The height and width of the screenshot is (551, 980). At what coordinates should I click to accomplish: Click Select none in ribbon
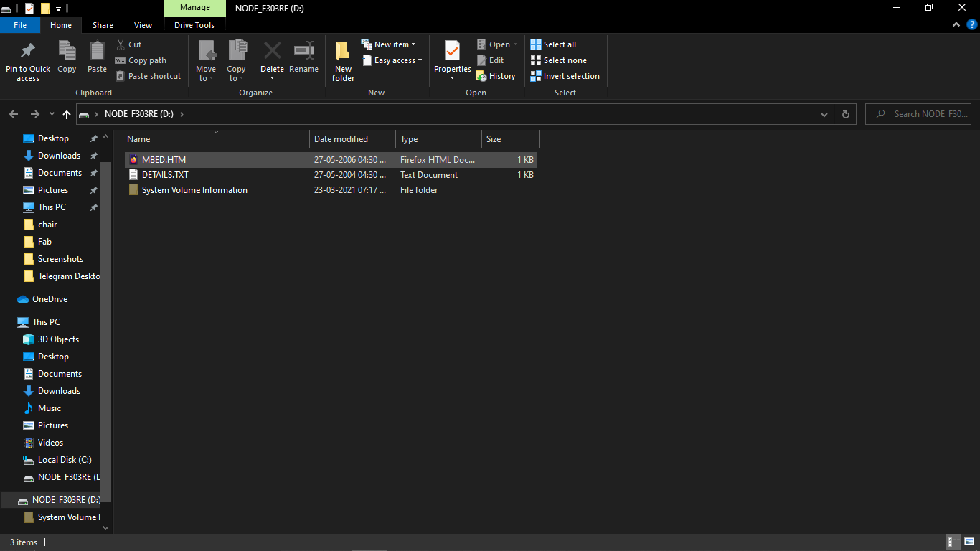click(x=558, y=60)
